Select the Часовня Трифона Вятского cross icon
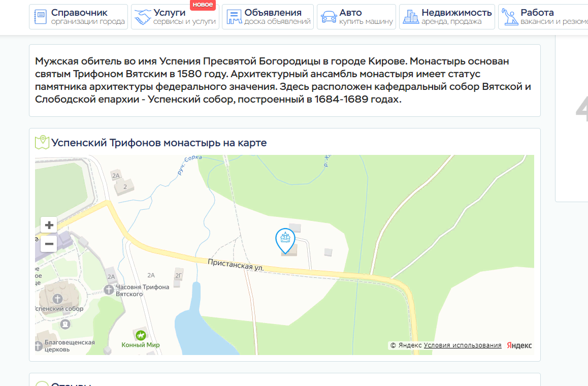This screenshot has width=588, height=386. [109, 289]
